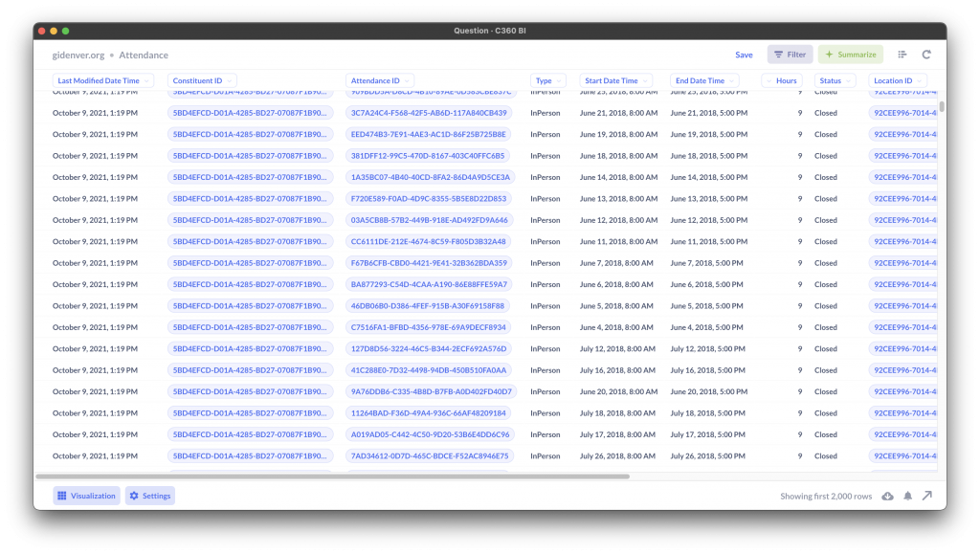Open attendance ID C7516FA1-BFBD-4356-978E-69A9DECF8934
980x554 pixels.
click(428, 327)
